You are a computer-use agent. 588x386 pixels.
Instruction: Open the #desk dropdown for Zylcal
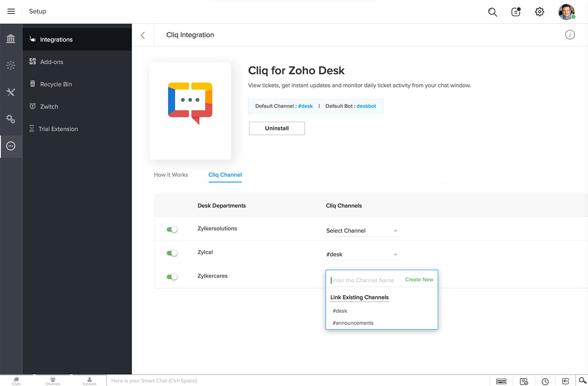click(362, 254)
